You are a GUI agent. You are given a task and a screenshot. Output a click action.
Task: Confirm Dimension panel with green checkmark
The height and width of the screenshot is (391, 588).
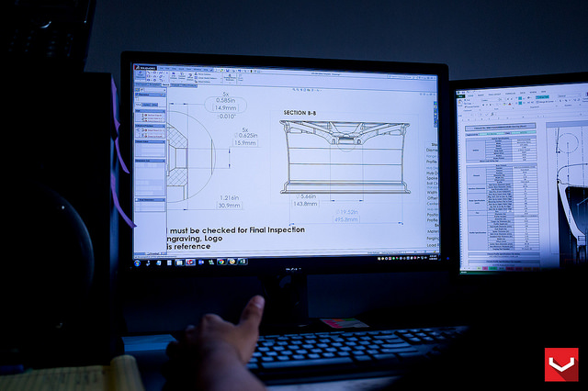point(162,95)
